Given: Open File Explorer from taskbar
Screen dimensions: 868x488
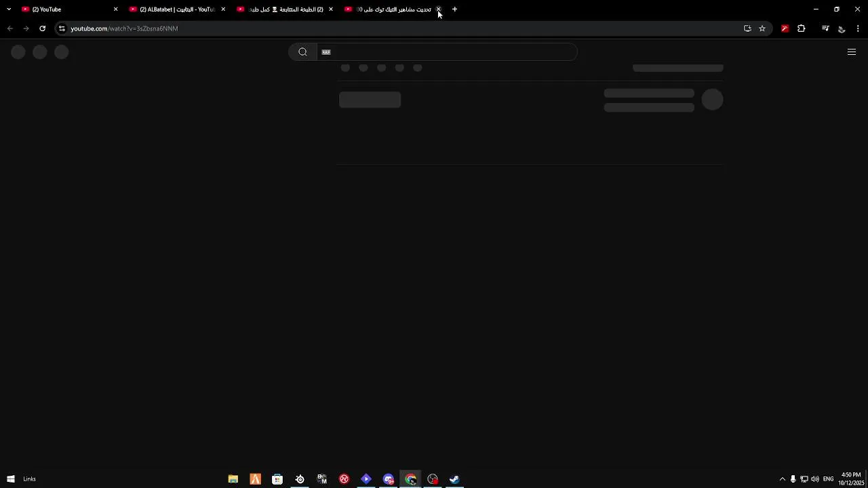Looking at the screenshot, I should (x=233, y=479).
